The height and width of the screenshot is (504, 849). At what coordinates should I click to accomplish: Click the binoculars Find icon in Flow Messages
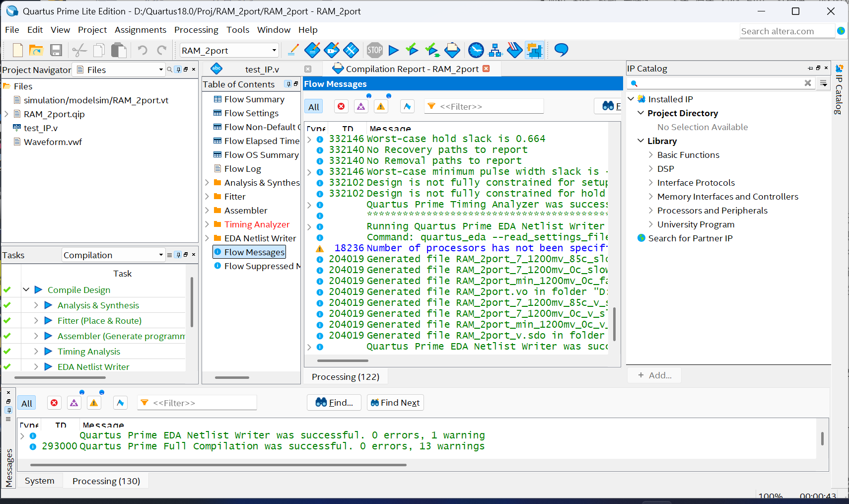point(608,106)
